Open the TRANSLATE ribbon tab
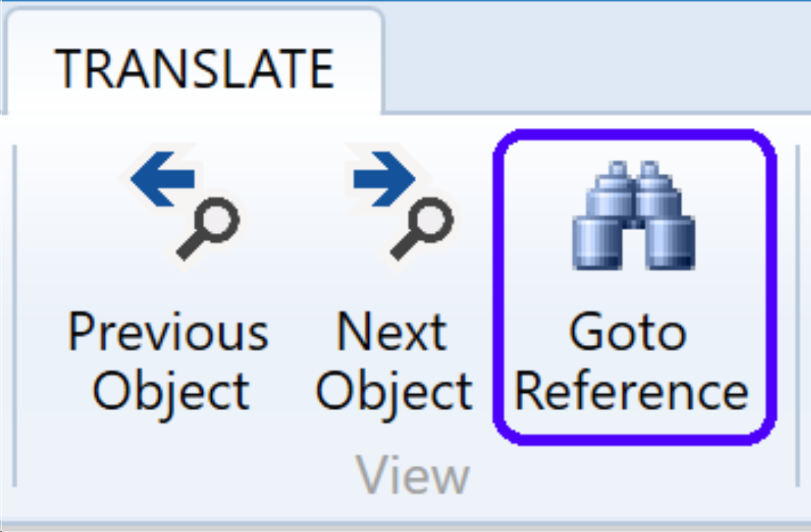This screenshot has height=532, width=811. (194, 68)
